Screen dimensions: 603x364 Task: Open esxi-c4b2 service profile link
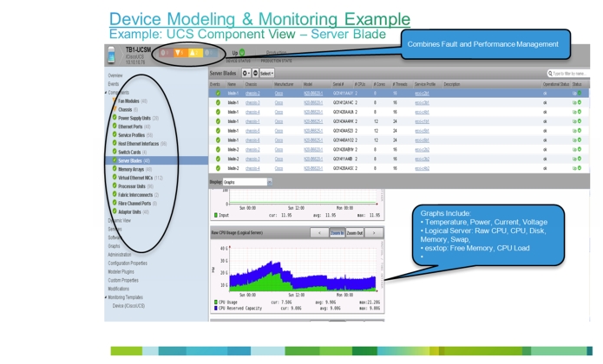422,168
